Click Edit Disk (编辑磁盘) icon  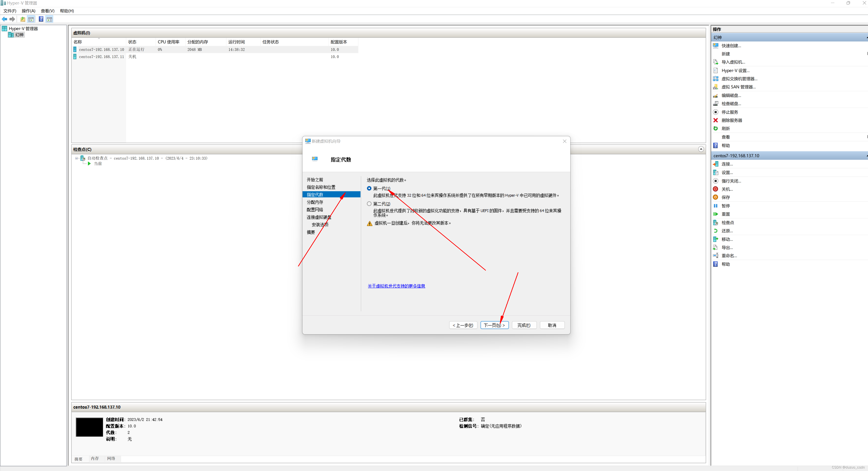pos(716,95)
